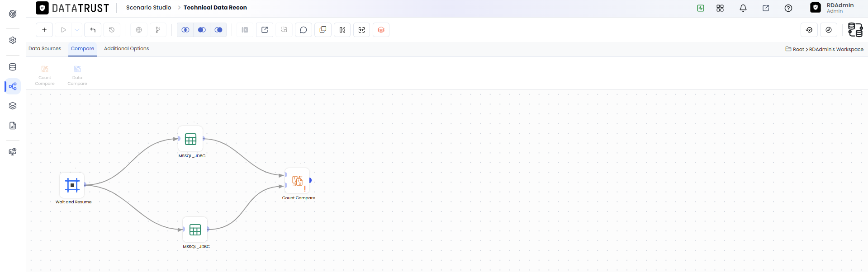Select the Data Compare palette component

pos(77,75)
